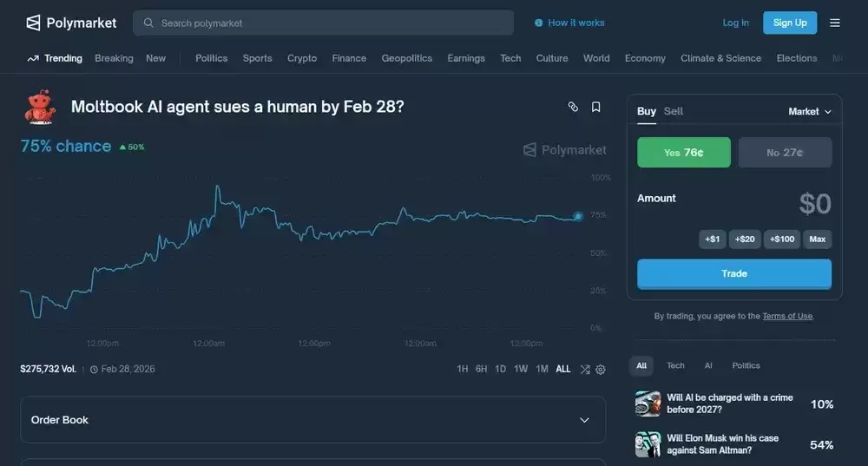Go to Culture category
The image size is (868, 466).
[x=552, y=58]
